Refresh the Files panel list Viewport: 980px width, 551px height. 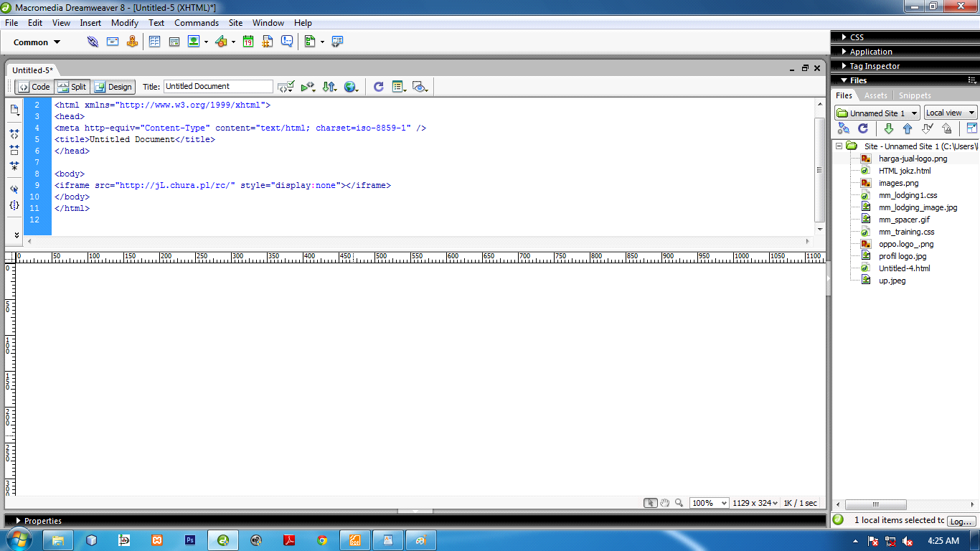(x=863, y=128)
